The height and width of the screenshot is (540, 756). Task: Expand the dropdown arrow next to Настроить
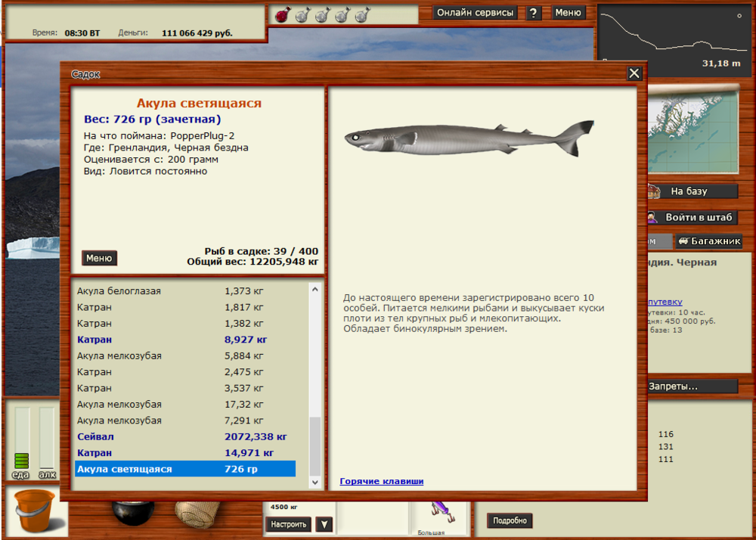pos(324,524)
